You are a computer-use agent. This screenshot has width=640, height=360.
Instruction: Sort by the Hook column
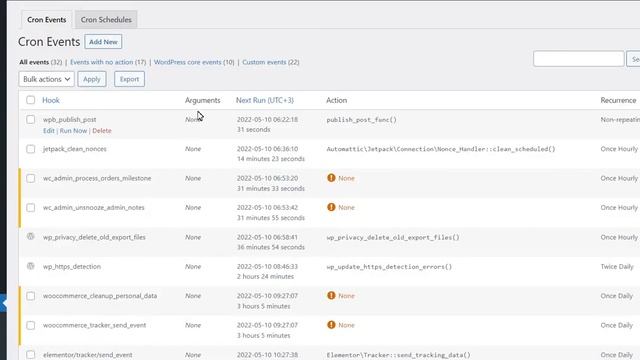pos(51,100)
